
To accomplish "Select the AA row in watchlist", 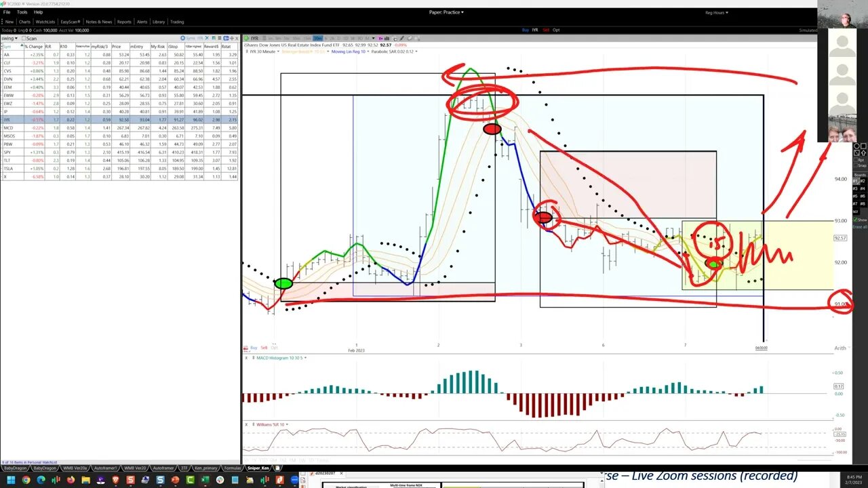I will coord(119,54).
